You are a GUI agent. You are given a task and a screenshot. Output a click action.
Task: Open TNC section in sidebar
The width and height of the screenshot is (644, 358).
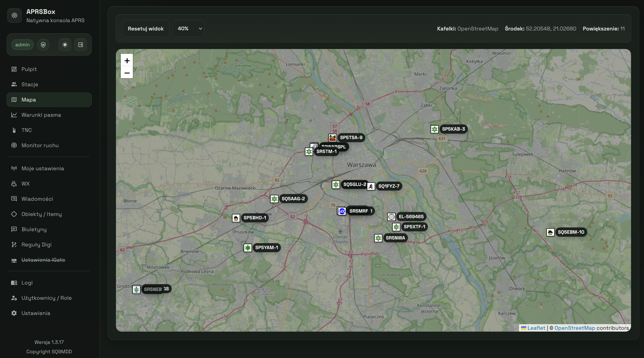26,130
